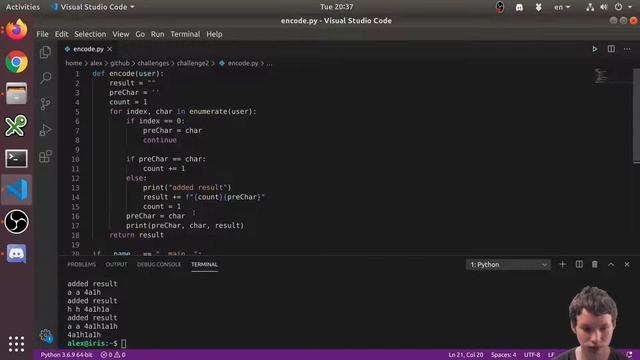Change indentation via Spaces: 4

point(503,355)
